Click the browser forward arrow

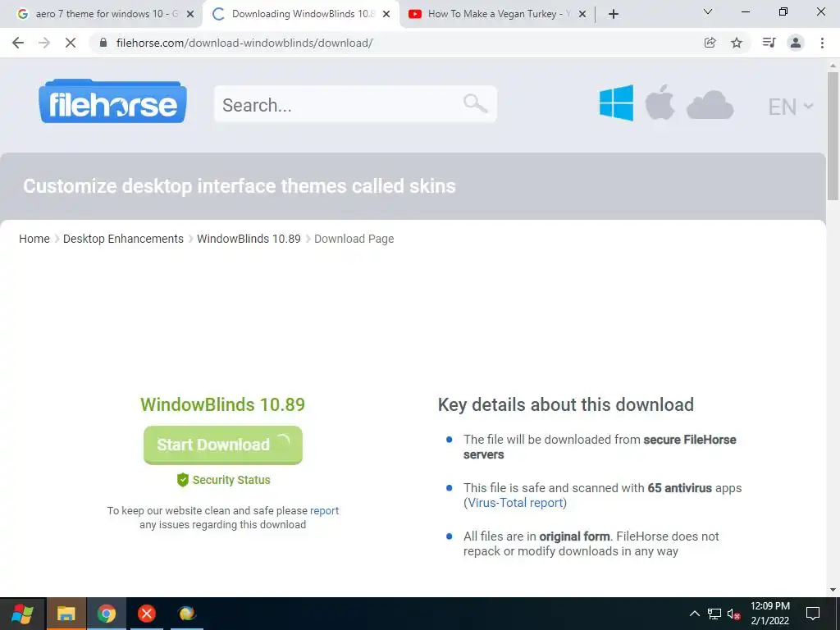pos(44,43)
